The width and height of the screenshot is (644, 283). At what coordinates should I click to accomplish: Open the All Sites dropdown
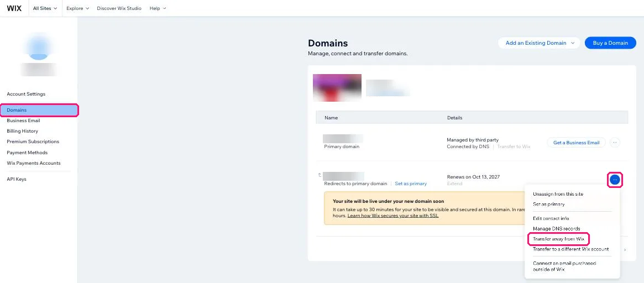[x=45, y=8]
